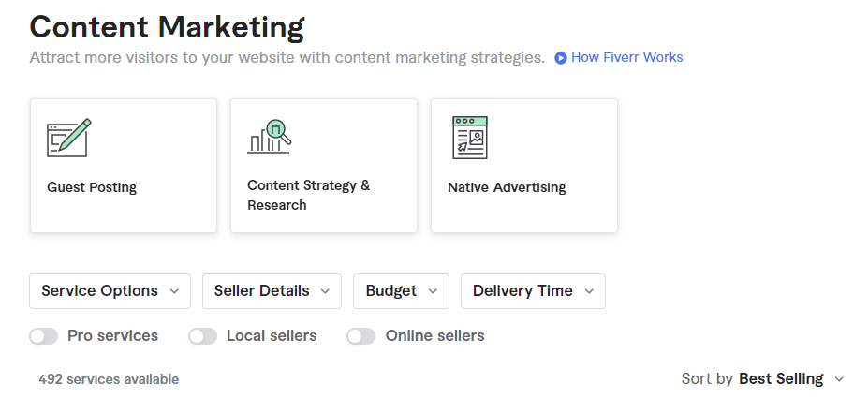
Task: Open the Service Options dropdown
Action: [110, 291]
